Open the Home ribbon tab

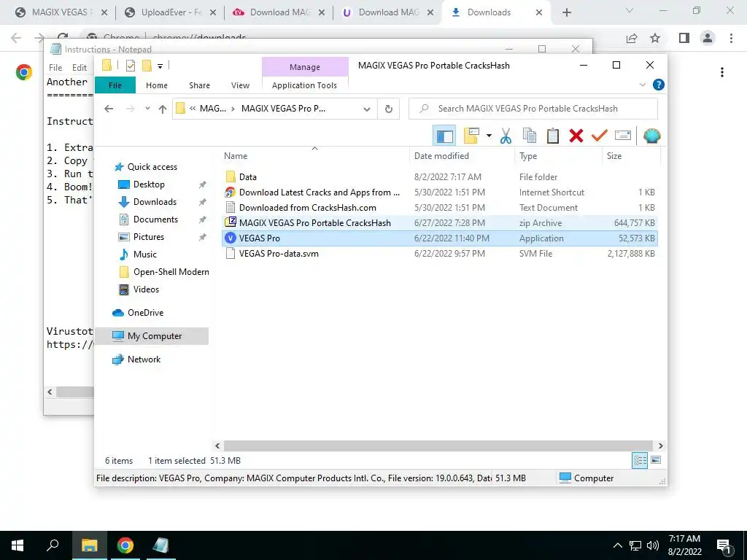point(157,85)
